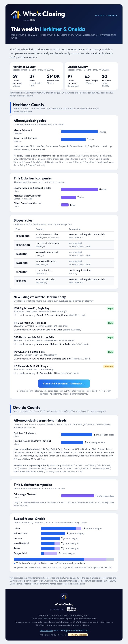Click the Leatherstocking Abstract & Title purple bar

[79, 190]
